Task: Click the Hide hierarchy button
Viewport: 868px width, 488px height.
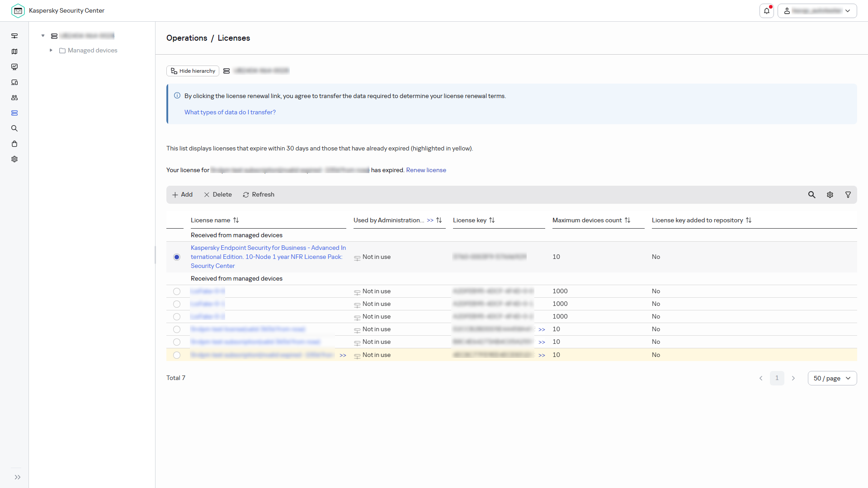Action: click(x=193, y=71)
